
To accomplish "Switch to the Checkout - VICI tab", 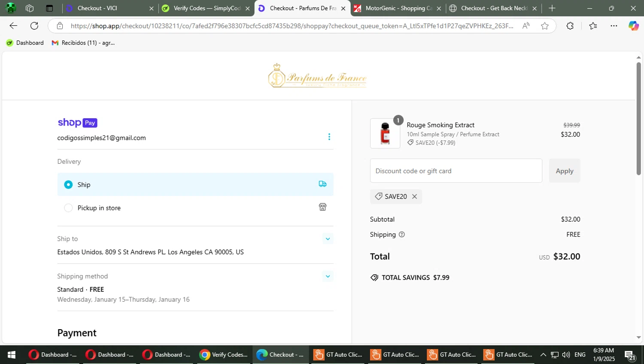I will 109,8.
